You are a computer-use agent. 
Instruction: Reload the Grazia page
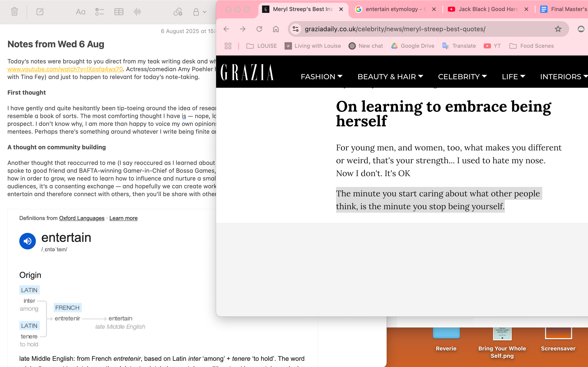click(259, 29)
